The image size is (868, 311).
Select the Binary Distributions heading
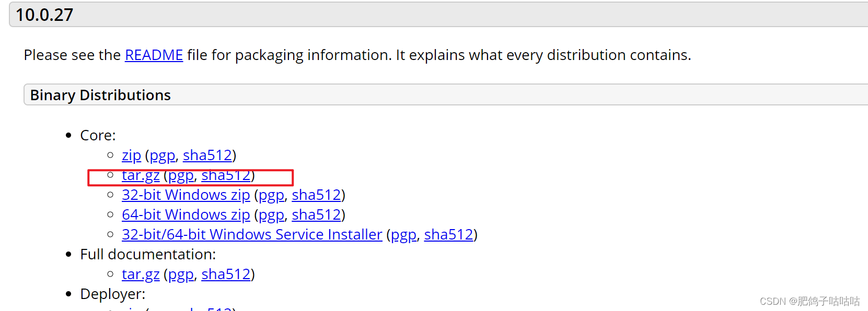[x=100, y=95]
